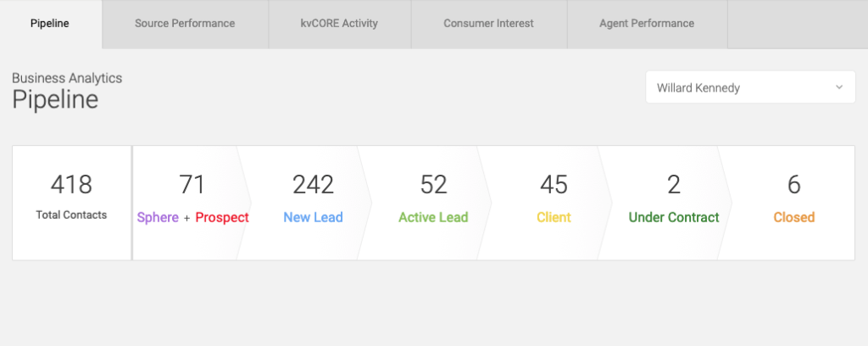Screen dimensions: 868x346
Task: Click the red Prospect label
Action: (222, 218)
